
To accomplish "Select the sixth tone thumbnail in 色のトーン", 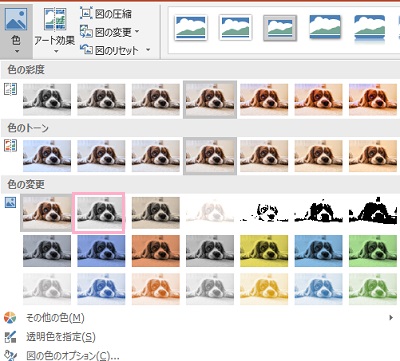I will click(x=319, y=156).
